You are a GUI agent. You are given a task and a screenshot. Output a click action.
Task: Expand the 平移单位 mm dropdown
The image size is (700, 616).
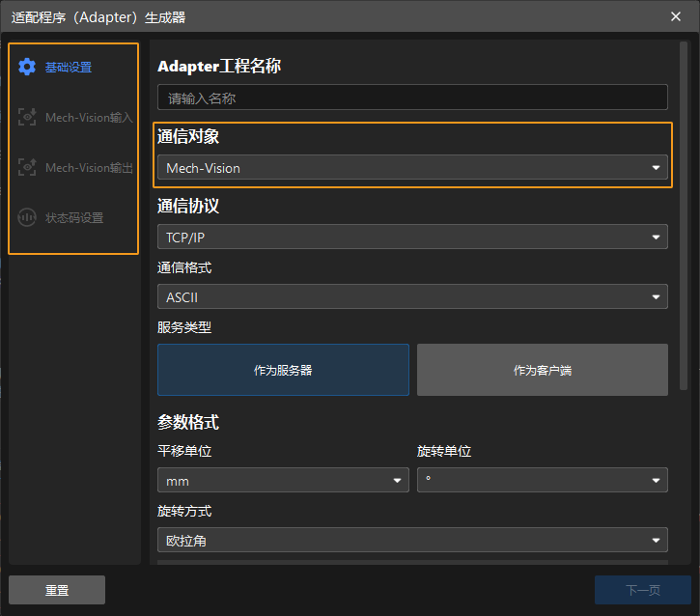point(283,481)
